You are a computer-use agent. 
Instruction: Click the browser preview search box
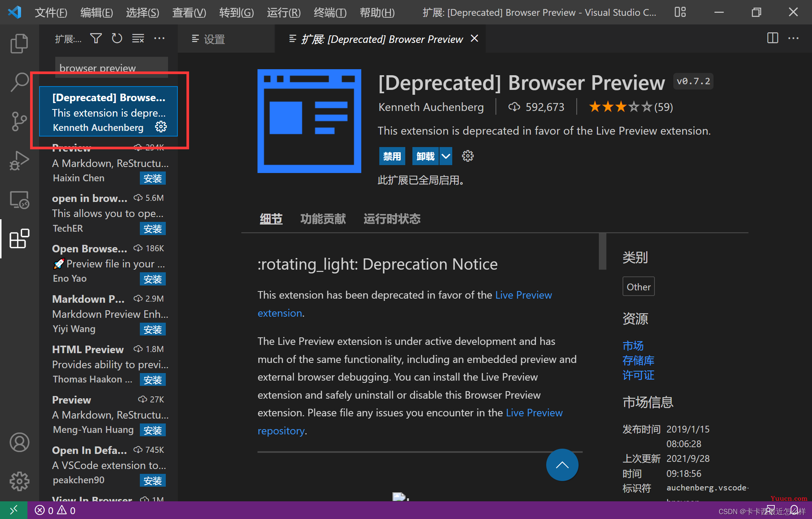(x=112, y=68)
